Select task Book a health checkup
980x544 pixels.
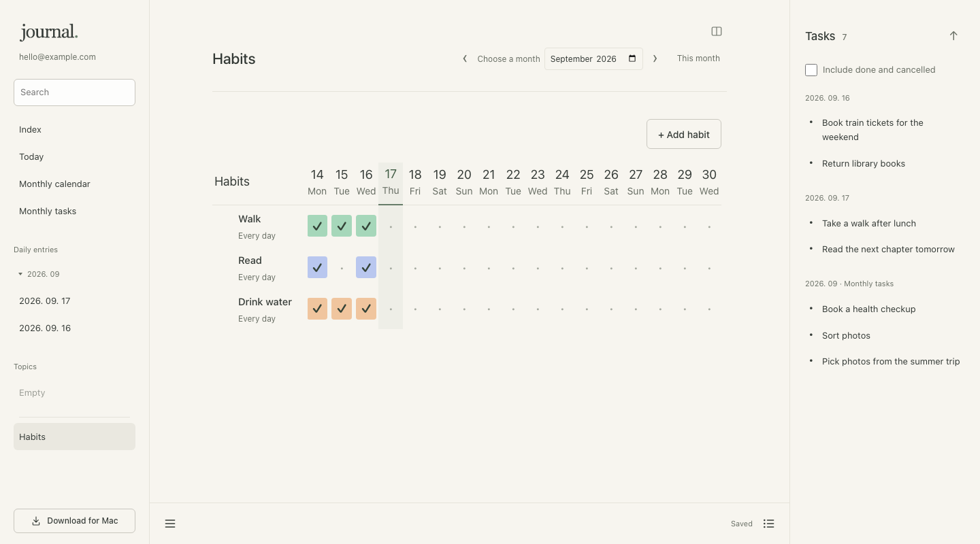(x=869, y=309)
